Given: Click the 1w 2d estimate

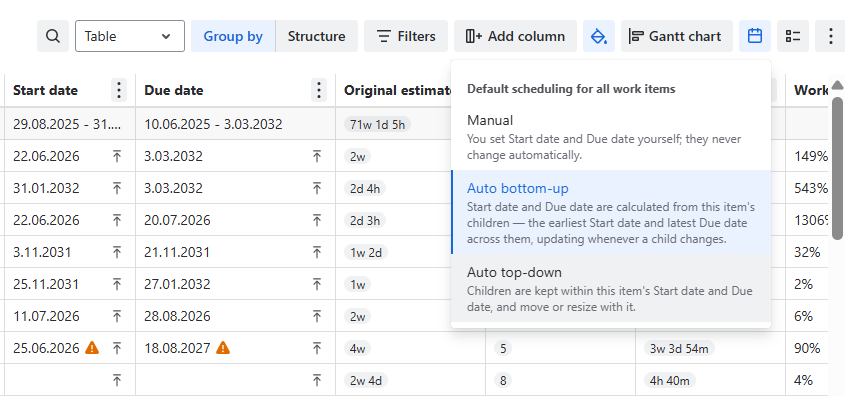Looking at the screenshot, I should [x=366, y=252].
